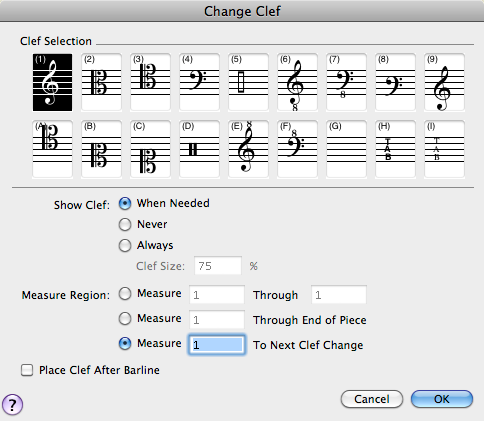Cancel the Change Clef dialog
The height and width of the screenshot is (421, 484).
pos(372,399)
